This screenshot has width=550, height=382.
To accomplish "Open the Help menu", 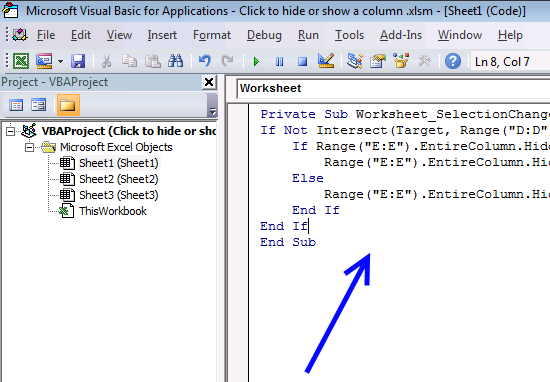I will [x=510, y=35].
